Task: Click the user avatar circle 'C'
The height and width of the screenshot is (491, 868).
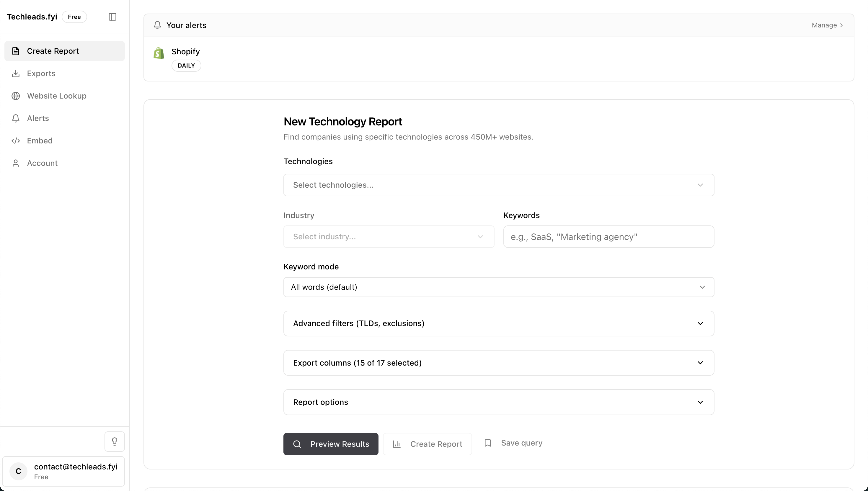Action: click(19, 472)
